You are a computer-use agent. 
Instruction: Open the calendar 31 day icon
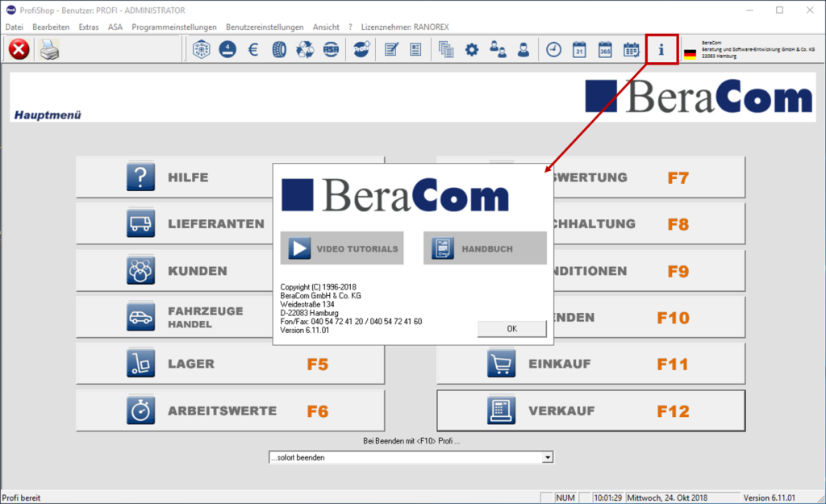[579, 49]
